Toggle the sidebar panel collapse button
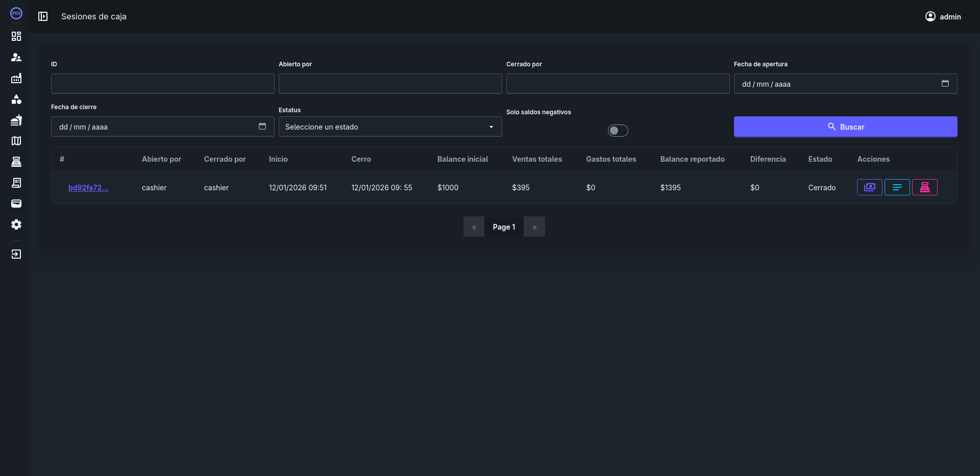 43,16
